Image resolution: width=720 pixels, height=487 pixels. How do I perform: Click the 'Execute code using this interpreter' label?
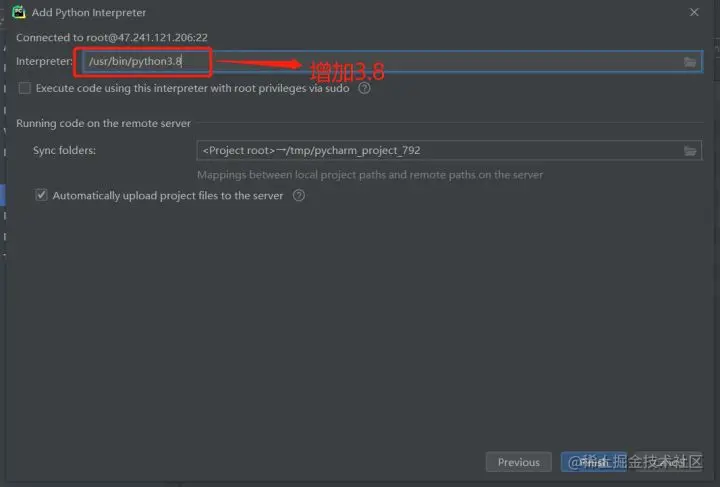(192, 88)
